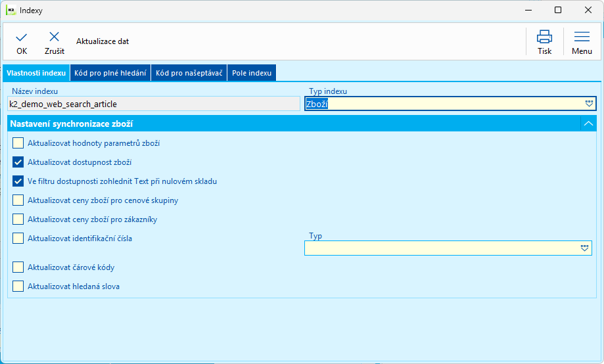Click the Název indexu field
The height and width of the screenshot is (364, 604).
click(x=154, y=104)
